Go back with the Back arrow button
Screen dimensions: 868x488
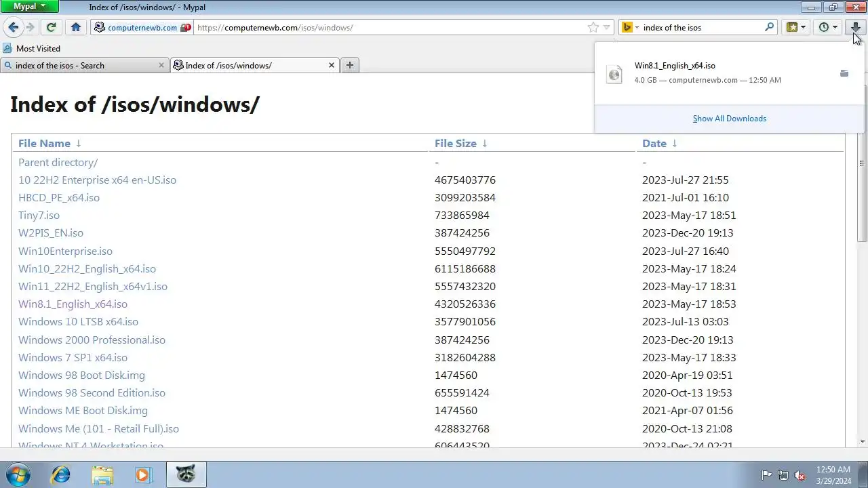coord(14,27)
